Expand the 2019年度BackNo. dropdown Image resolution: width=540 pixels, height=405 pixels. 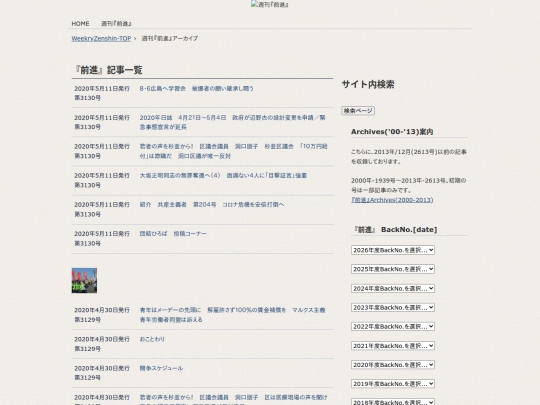coord(393,384)
